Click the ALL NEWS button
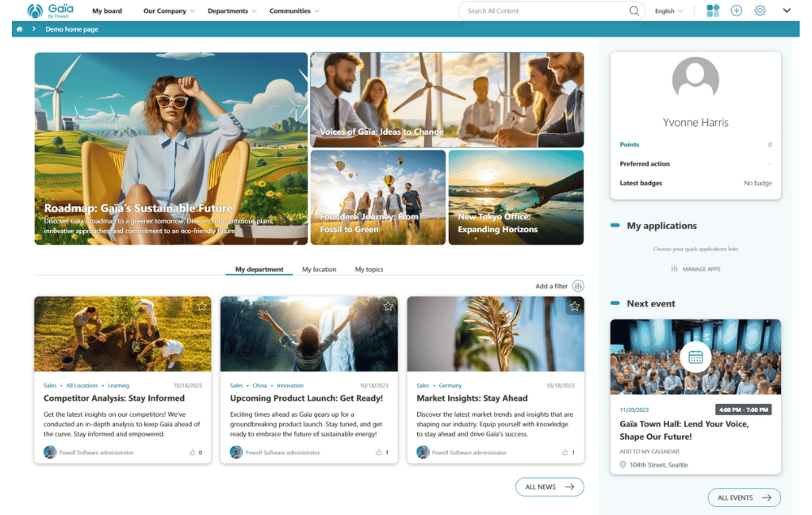Screen dimensions: 812x515 pos(549,486)
